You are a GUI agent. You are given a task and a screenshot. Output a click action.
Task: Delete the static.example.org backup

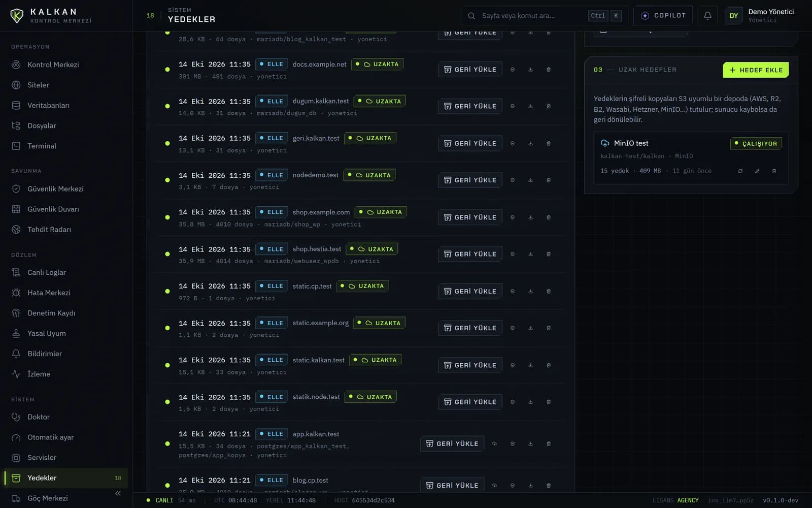point(549,328)
